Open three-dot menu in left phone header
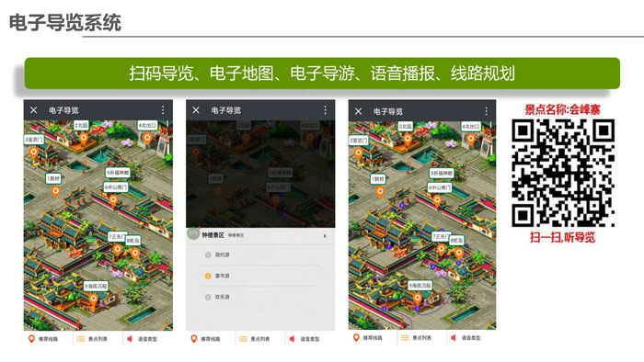Image resolution: width=644 pixels, height=362 pixels. click(x=163, y=110)
